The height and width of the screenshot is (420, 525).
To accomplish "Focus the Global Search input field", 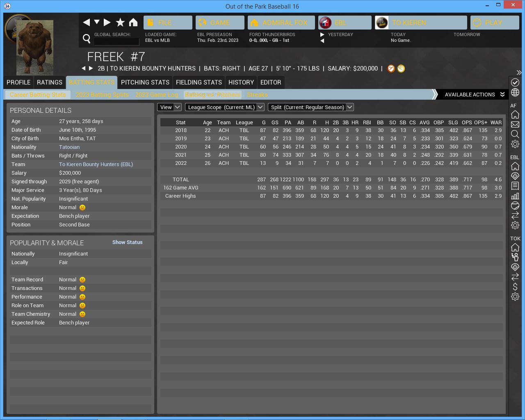I will tap(116, 41).
